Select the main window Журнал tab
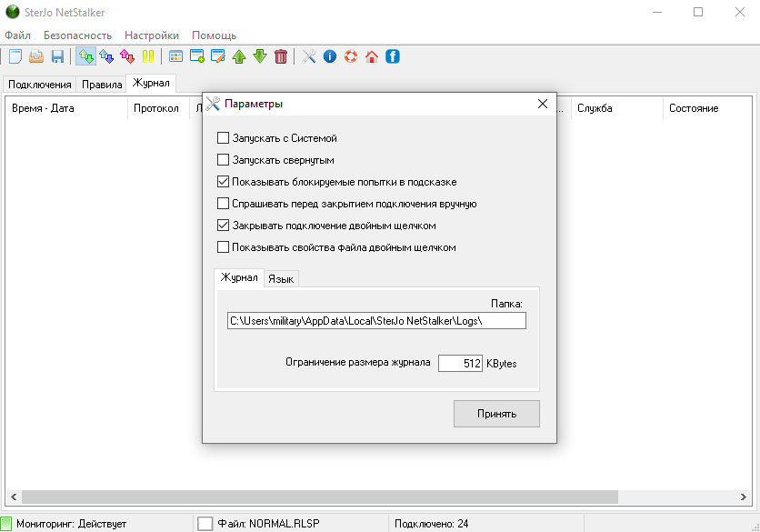Viewport: 760px width, 532px height. pyautogui.click(x=151, y=83)
